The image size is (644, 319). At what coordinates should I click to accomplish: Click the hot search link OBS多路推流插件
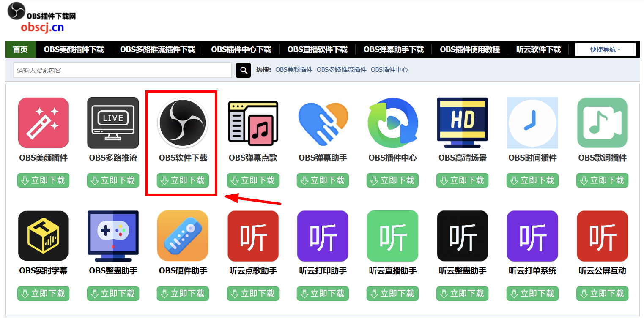(342, 70)
